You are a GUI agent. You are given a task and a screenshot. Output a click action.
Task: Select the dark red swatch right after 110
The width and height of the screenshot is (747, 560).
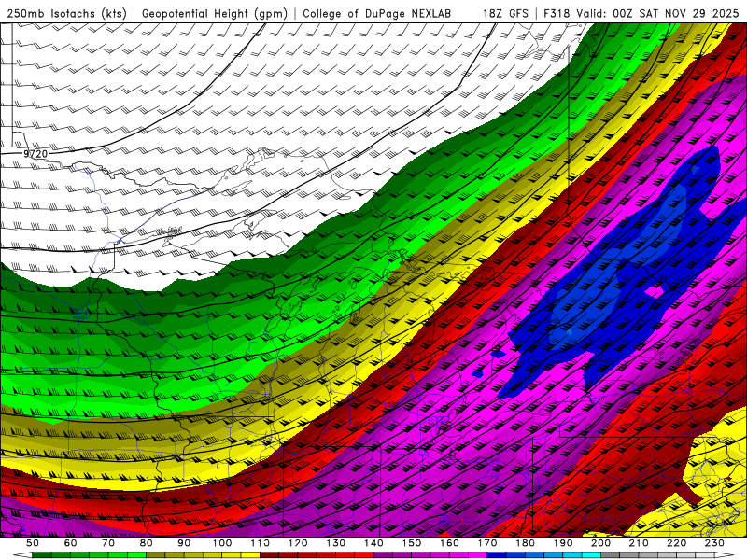(x=269, y=555)
